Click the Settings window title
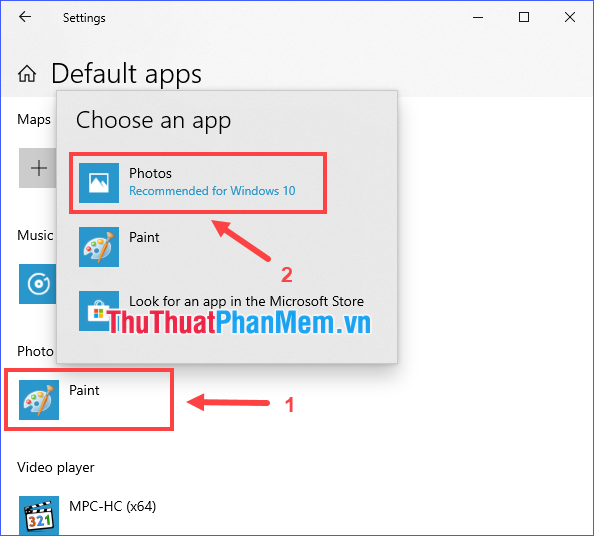Screen dimensions: 594x536 click(84, 18)
